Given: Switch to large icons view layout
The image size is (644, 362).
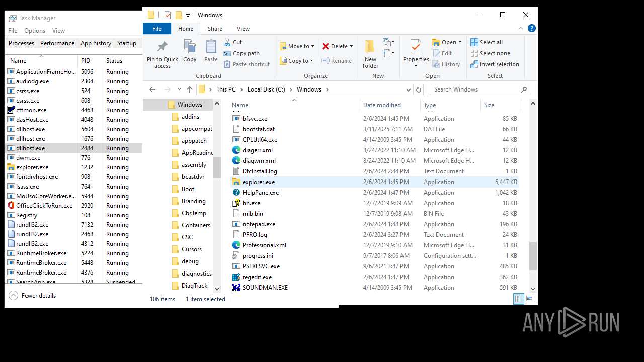Looking at the screenshot, I should click(529, 299).
